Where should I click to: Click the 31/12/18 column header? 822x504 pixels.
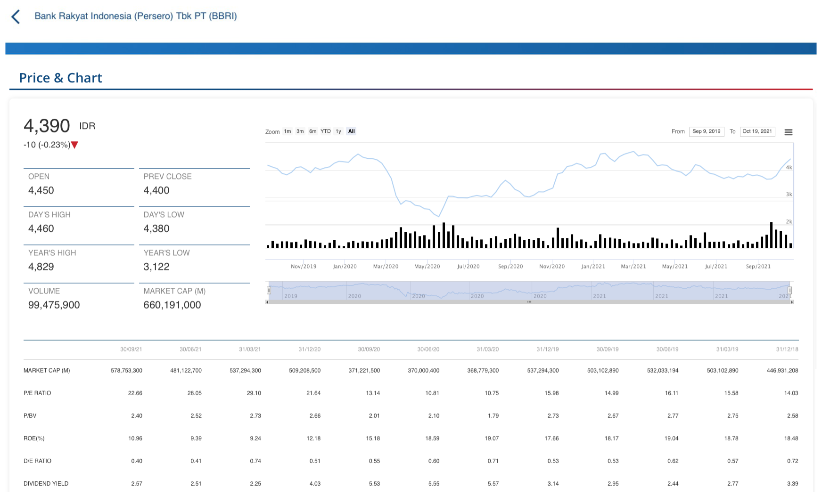coord(787,350)
